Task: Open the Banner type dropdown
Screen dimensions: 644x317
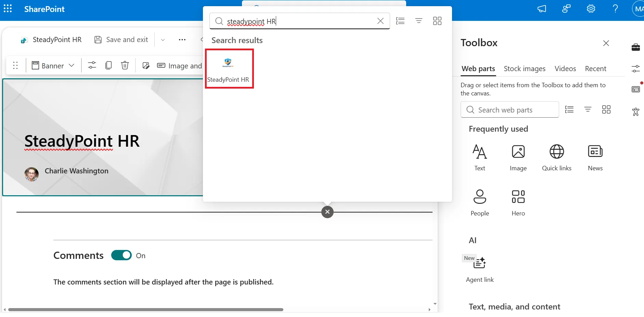Action: tap(53, 65)
